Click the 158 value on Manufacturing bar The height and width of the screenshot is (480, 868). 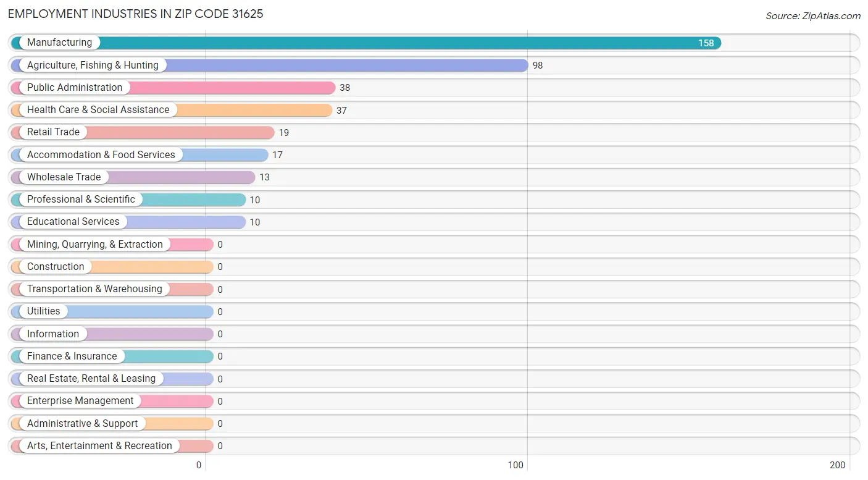(x=706, y=43)
